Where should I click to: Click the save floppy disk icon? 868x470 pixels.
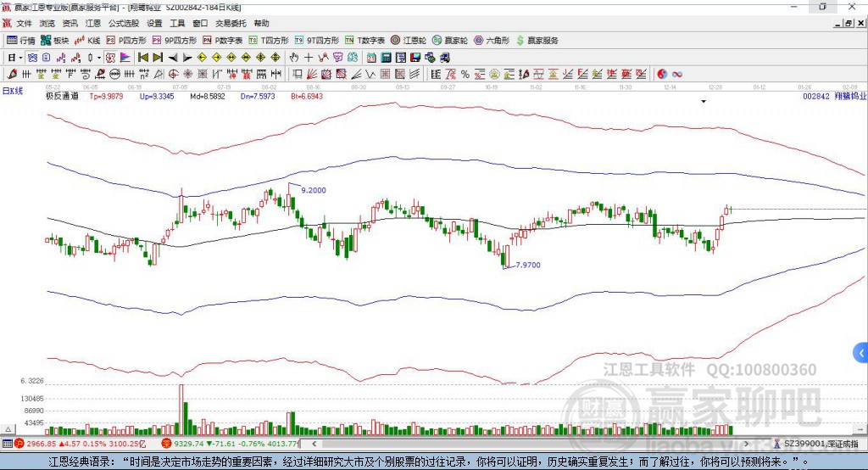pos(415,58)
